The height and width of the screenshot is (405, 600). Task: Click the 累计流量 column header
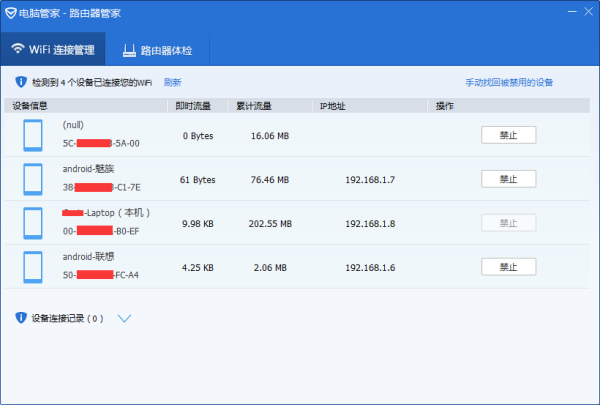(254, 106)
